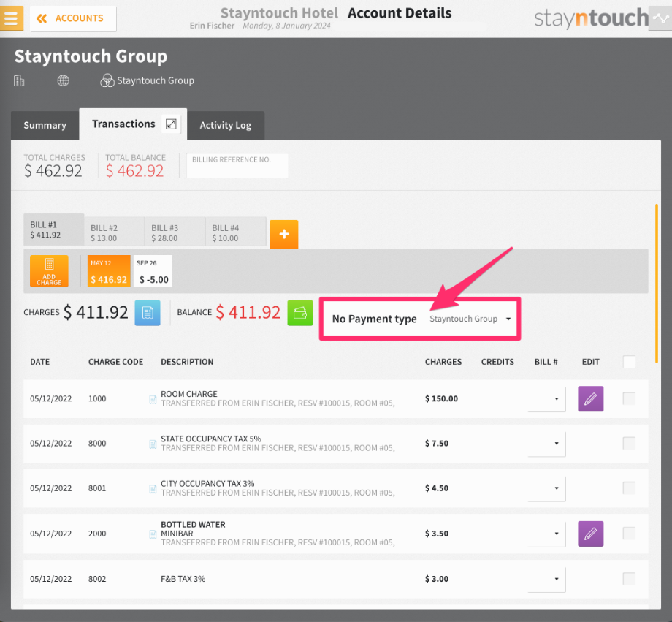Click document icon beside City Occupancy Tax
The width and height of the screenshot is (672, 622).
pos(153,488)
